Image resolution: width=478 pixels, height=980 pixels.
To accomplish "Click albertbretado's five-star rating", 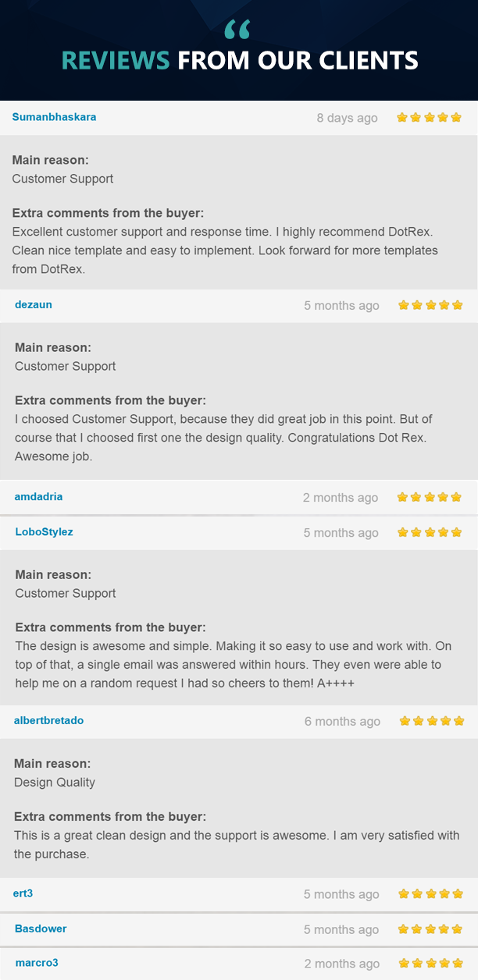I will pyautogui.click(x=432, y=721).
